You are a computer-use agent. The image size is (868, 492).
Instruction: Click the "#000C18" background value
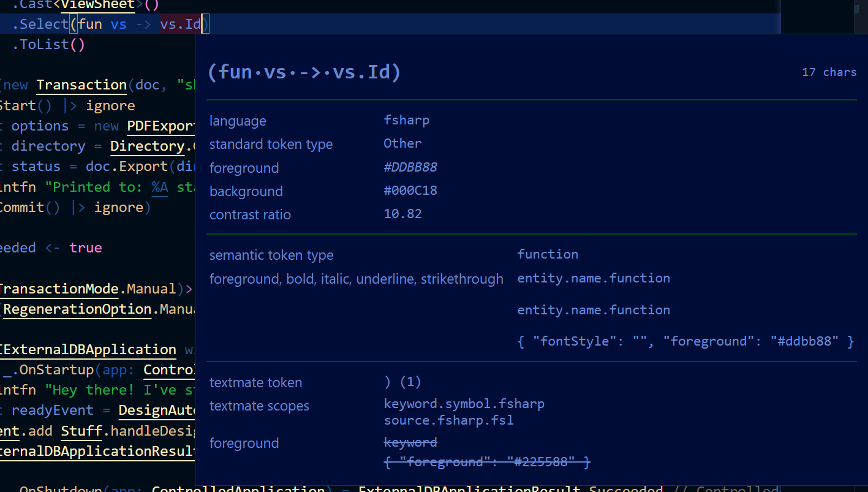click(410, 191)
